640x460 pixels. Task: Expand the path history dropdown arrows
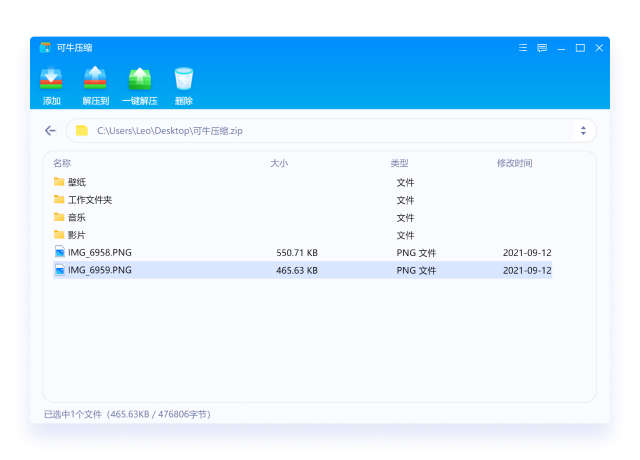583,131
